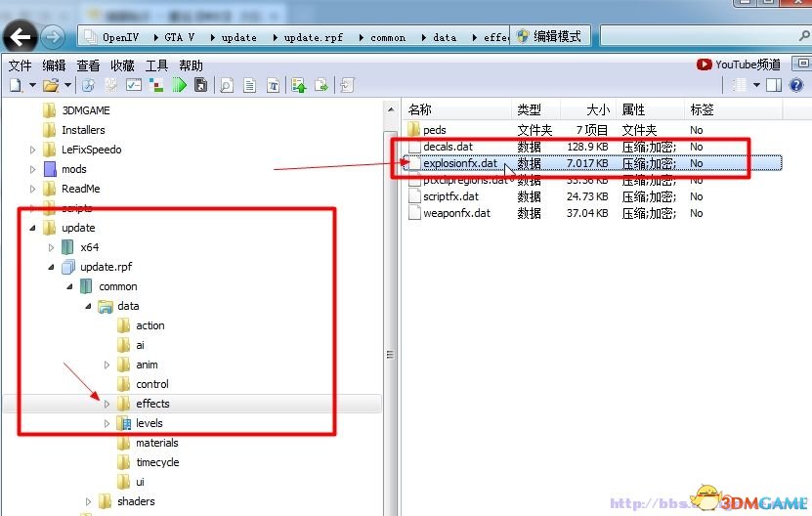Open the open-folder dropdown arrow
The width and height of the screenshot is (812, 516).
pos(67,85)
